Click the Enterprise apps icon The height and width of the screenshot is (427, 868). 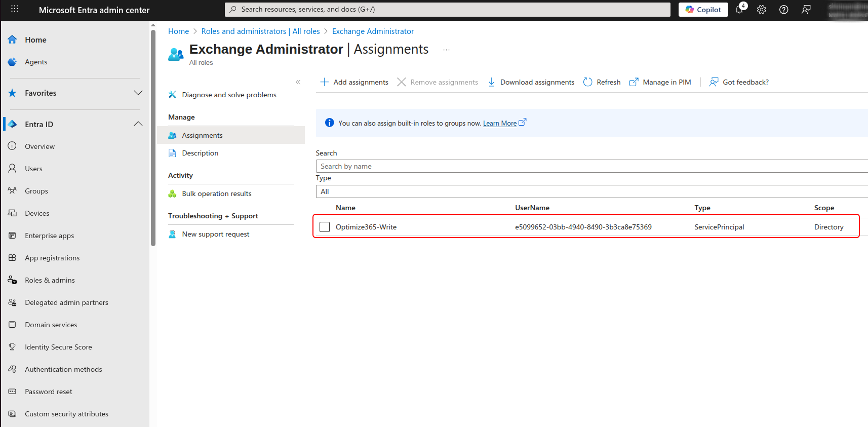(12, 236)
